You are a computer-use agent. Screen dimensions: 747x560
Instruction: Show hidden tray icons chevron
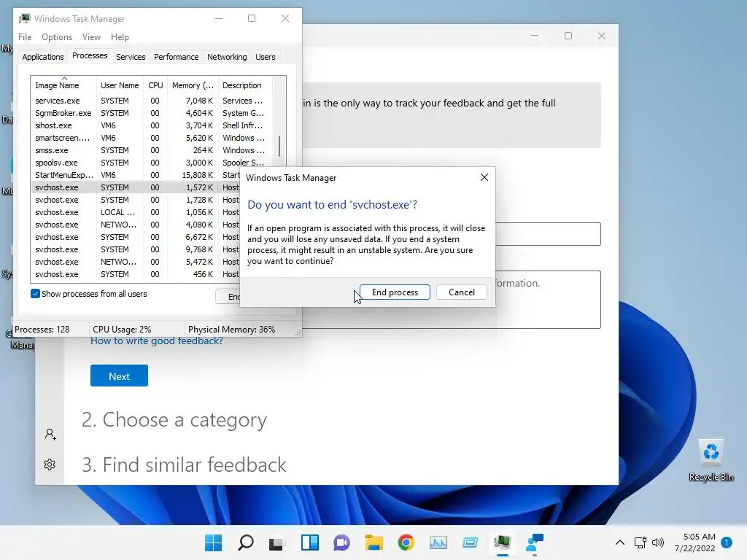pyautogui.click(x=620, y=542)
